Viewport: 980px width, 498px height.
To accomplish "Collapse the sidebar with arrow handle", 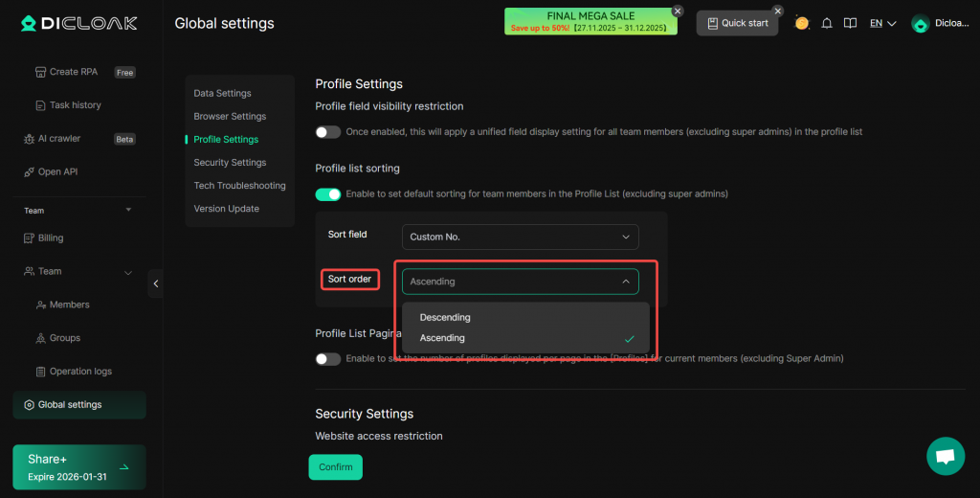I will tap(155, 283).
